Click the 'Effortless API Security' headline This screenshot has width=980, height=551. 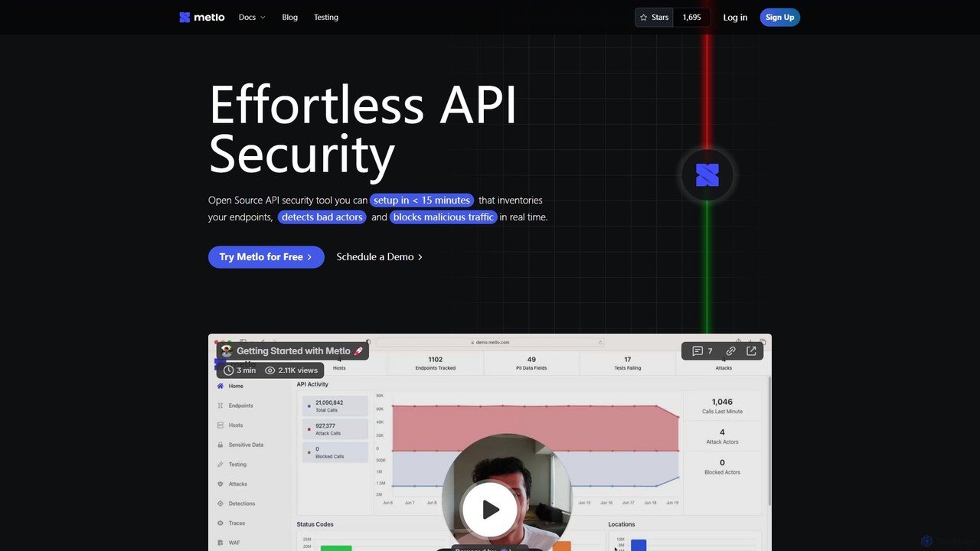pyautogui.click(x=363, y=129)
